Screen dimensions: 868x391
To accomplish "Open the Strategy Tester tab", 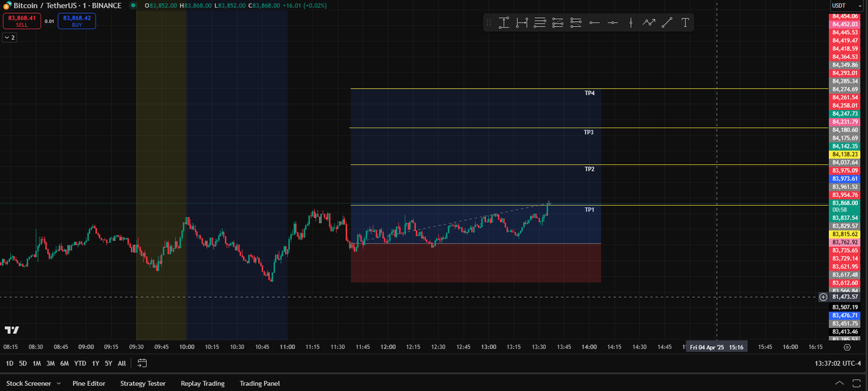I will tap(142, 383).
